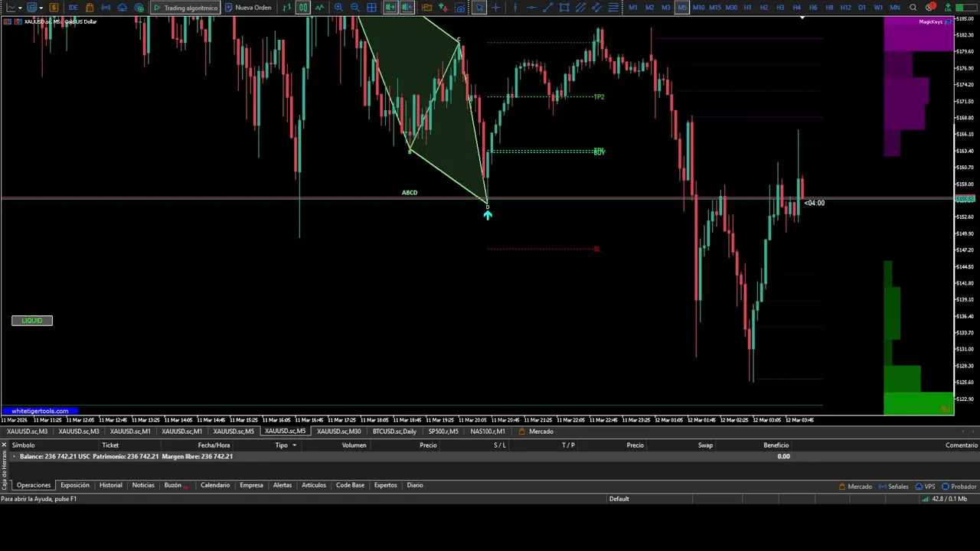The height and width of the screenshot is (551, 980).
Task: Select the cursor pointer tool
Action: click(479, 8)
